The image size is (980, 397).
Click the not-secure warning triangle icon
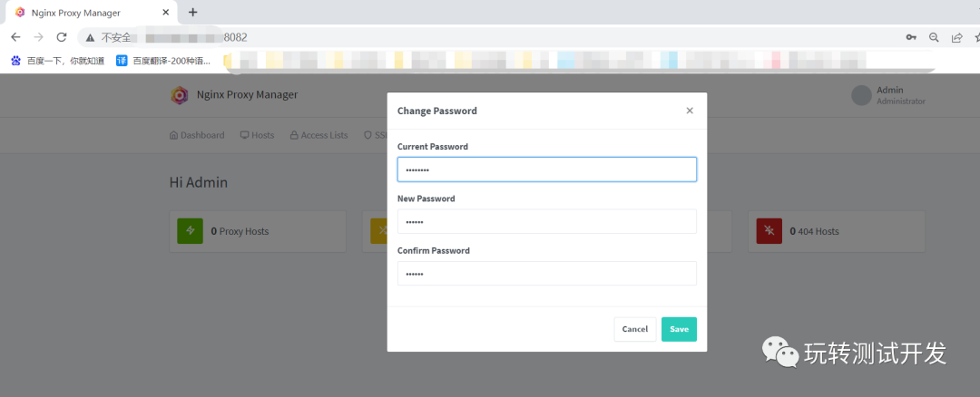coord(90,37)
